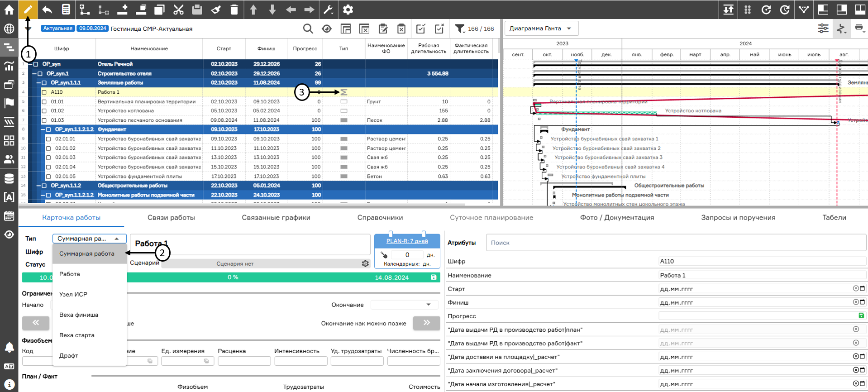Select Драфт in the type list
Viewport: 868px width, 392px height.
point(90,355)
